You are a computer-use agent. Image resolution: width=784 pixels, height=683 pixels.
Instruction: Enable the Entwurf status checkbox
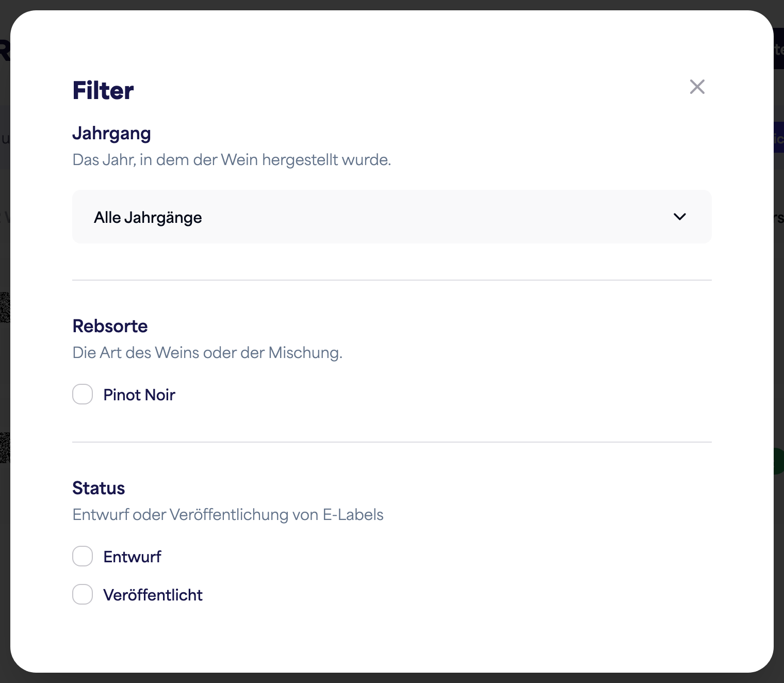[83, 556]
